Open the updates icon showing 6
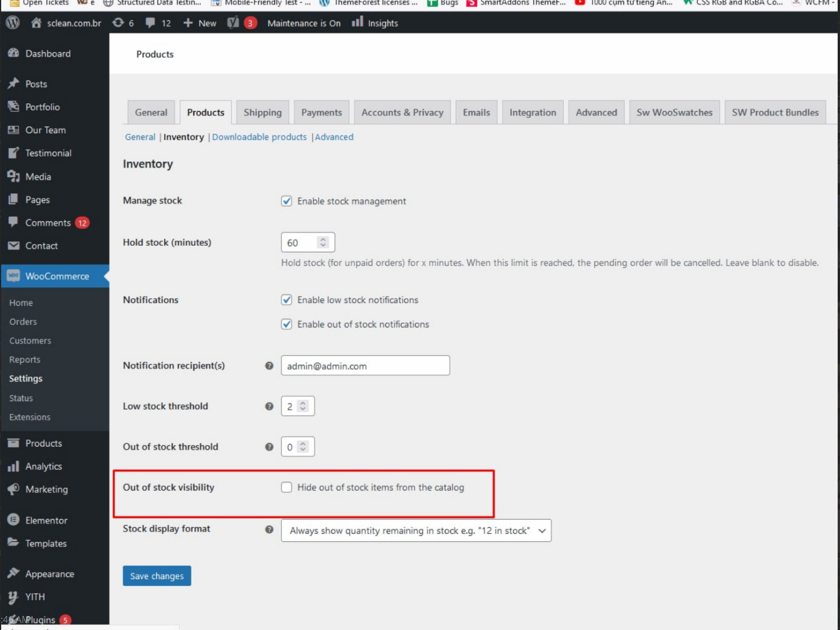The width and height of the screenshot is (840, 630). pos(118,23)
